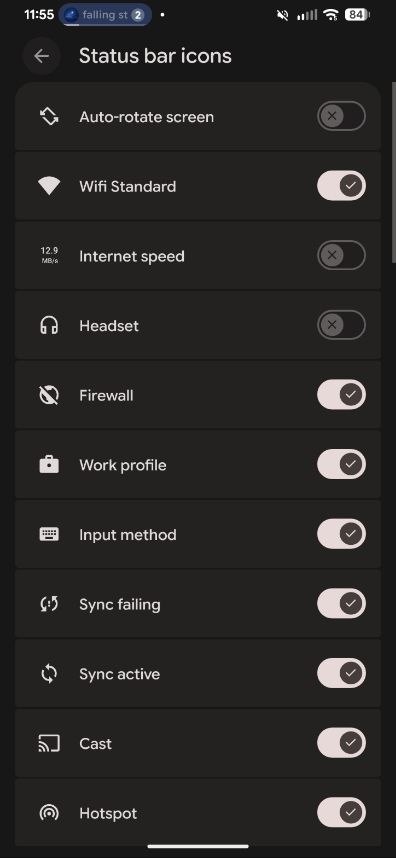Turn off the Sync active switch
Screen dimensions: 396x858
[341, 673]
